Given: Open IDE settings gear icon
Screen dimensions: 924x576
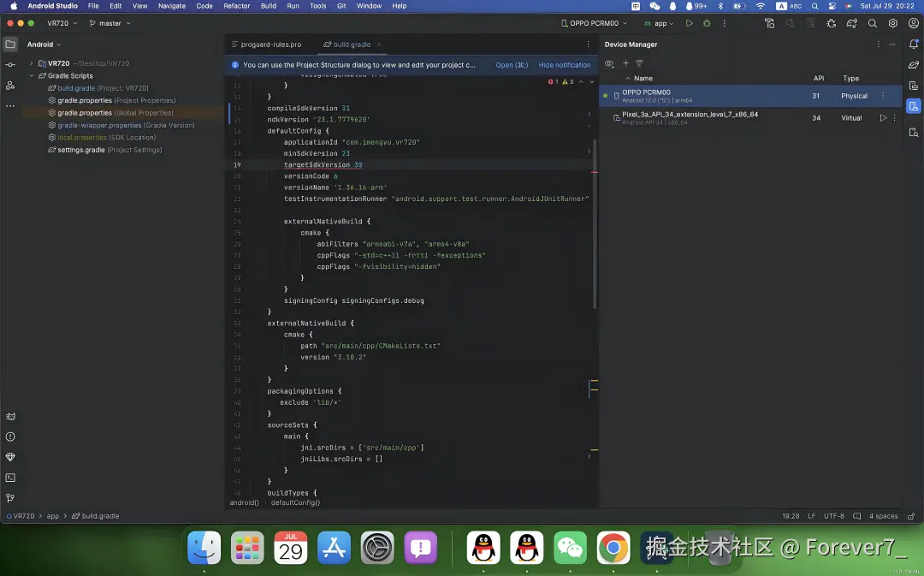Looking at the screenshot, I should [x=892, y=24].
